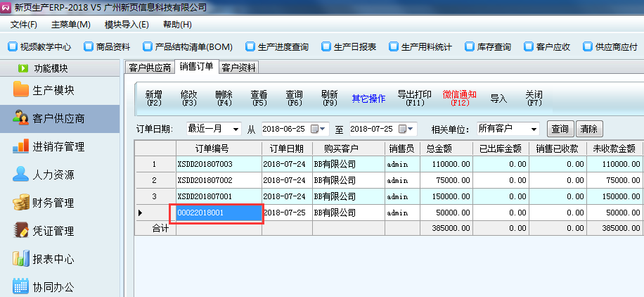
Task: Click the 客户供应商 sidebar icon
Action: 20,118
